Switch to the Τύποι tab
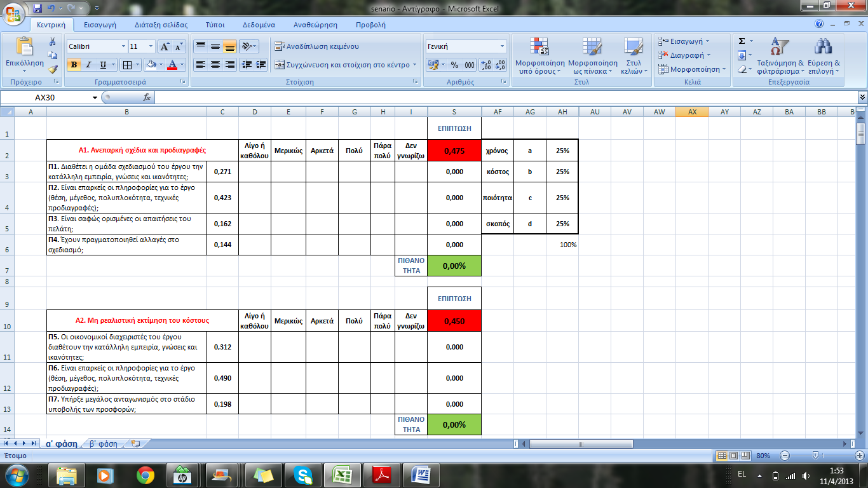This screenshot has height=488, width=868. tap(215, 25)
